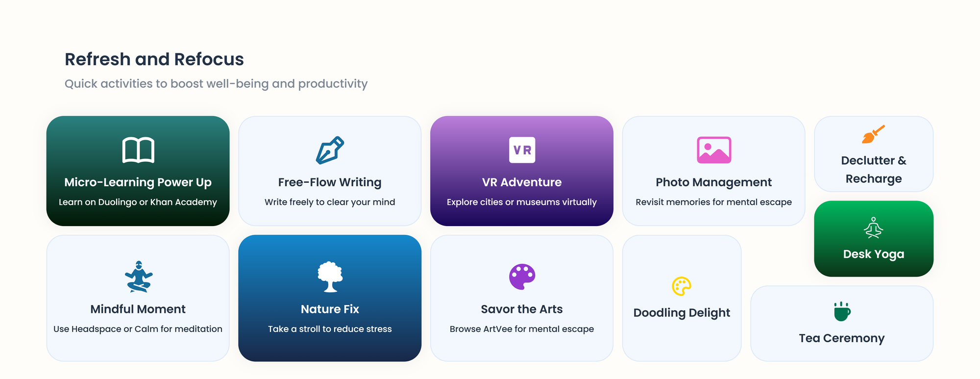The width and height of the screenshot is (980, 379).
Task: Click the yoga pose outline icon
Action: click(874, 228)
